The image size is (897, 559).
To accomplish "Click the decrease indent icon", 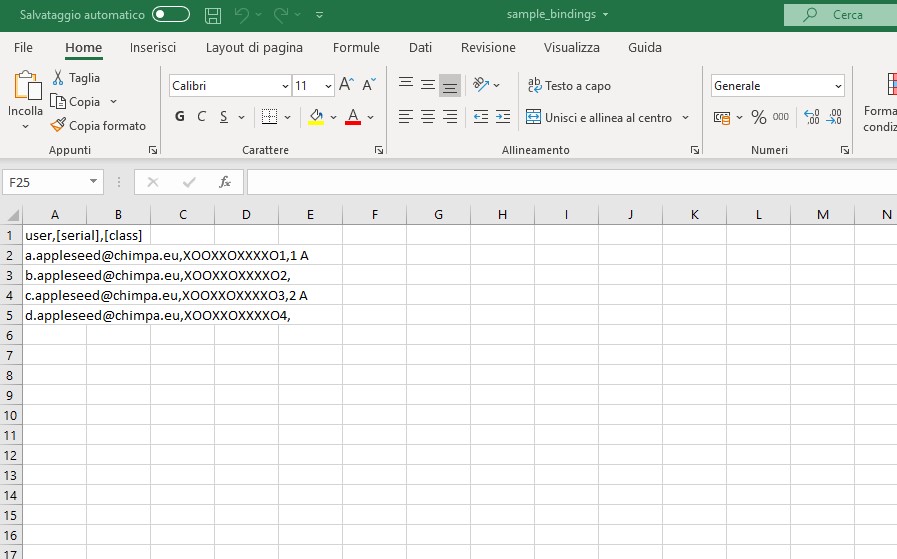I will [x=481, y=117].
